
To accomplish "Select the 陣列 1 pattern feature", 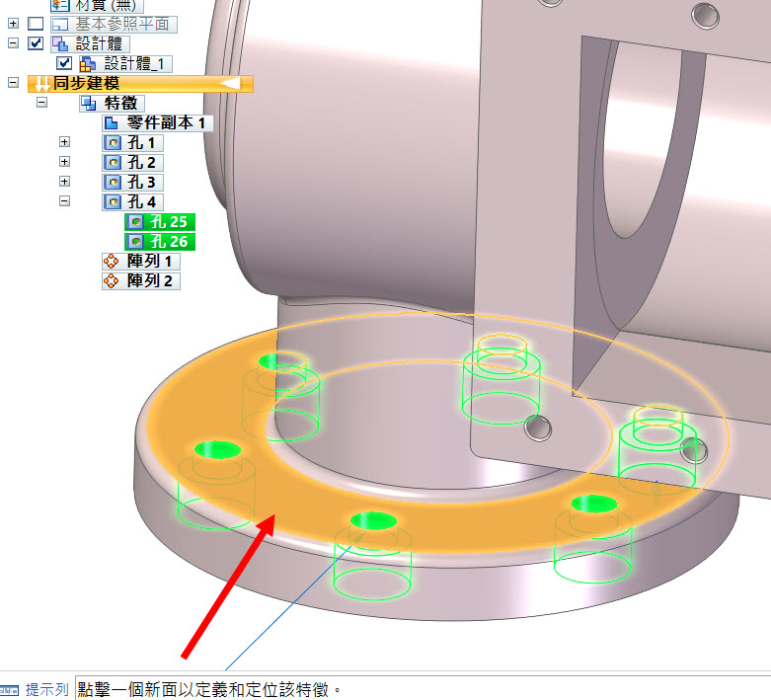I will click(x=141, y=261).
